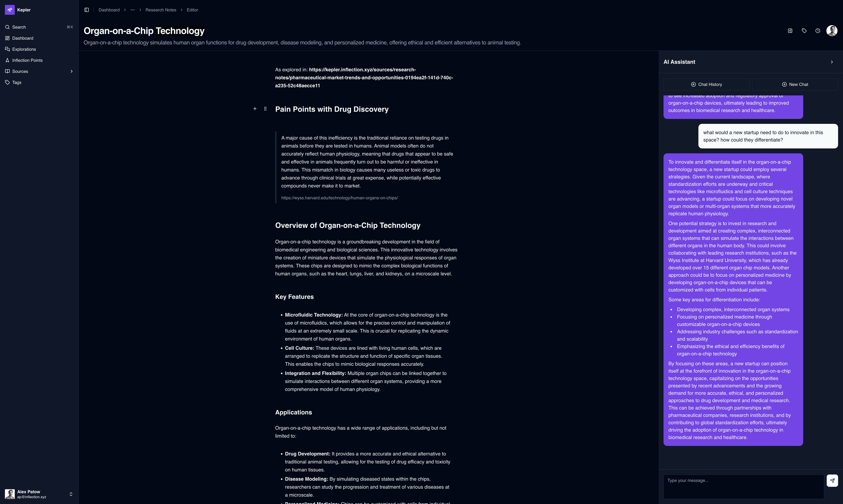The width and height of the screenshot is (843, 504).
Task: Open Chat History
Action: point(706,84)
